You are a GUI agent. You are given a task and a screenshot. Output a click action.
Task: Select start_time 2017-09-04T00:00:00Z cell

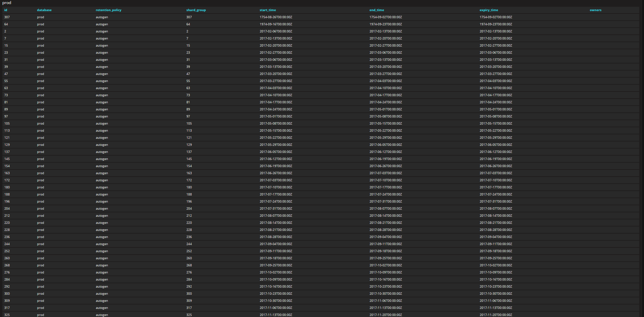276,244
